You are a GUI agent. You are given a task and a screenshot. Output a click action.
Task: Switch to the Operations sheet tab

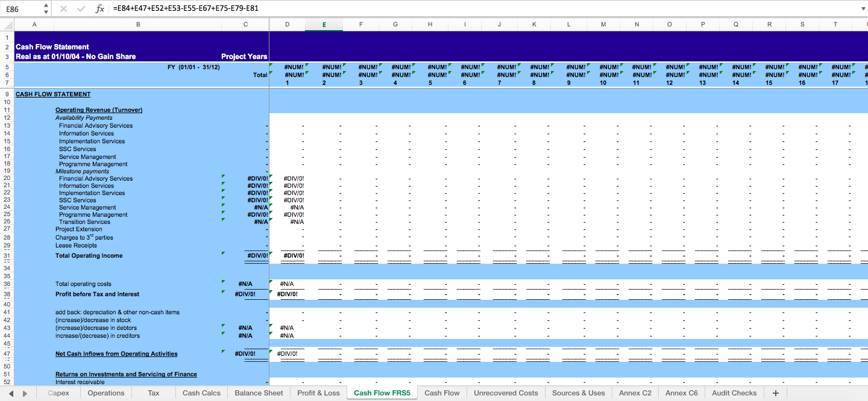pos(106,393)
